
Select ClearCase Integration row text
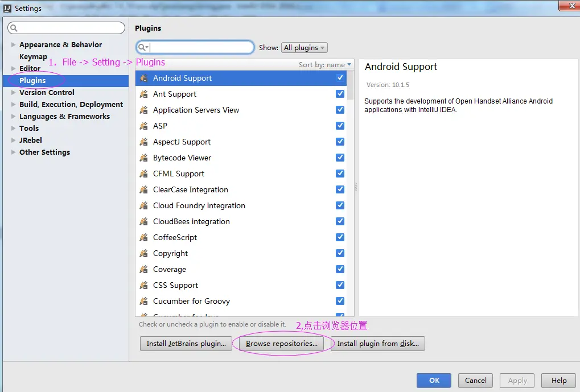(191, 189)
